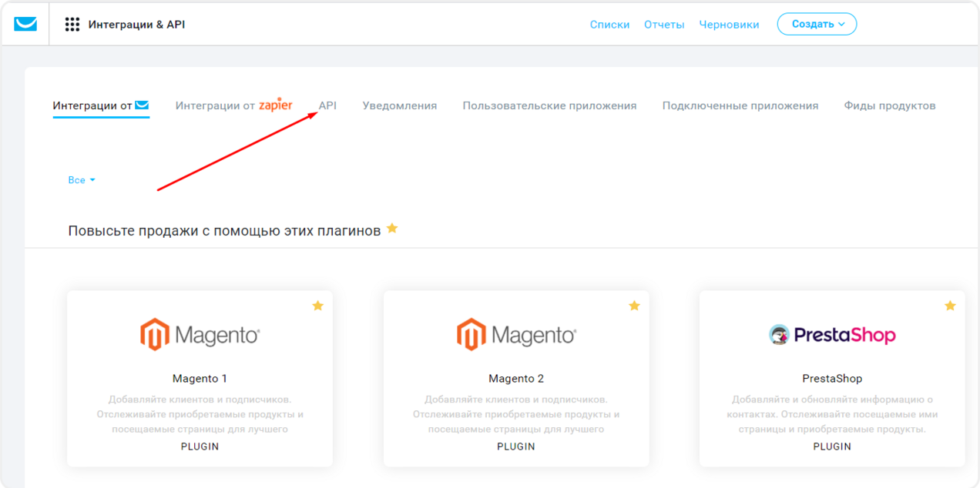The image size is (980, 488).
Task: Open the Отчеты link
Action: tap(664, 25)
